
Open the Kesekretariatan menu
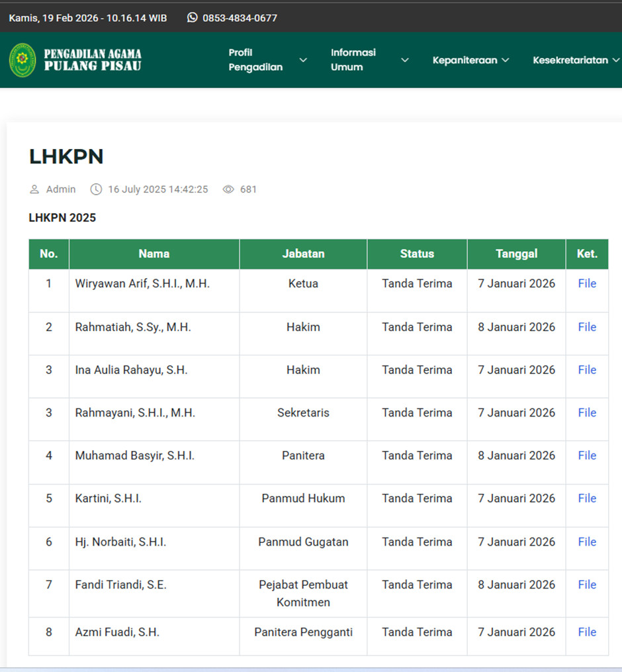(570, 60)
